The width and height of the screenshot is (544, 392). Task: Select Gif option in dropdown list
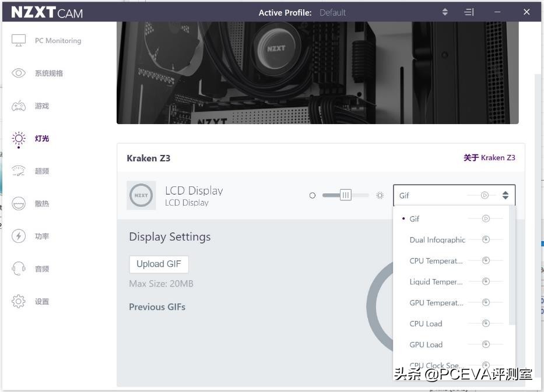[x=451, y=218]
